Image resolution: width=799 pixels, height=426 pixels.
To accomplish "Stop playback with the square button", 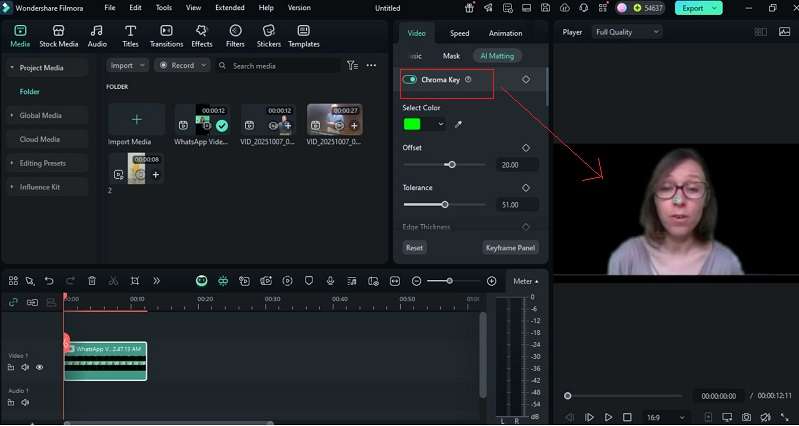I will point(627,417).
